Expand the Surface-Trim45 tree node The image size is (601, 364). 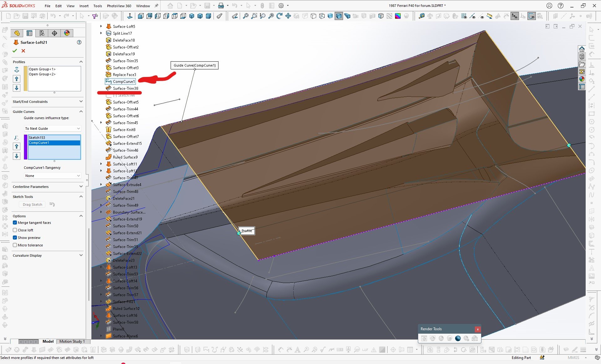coord(101,123)
